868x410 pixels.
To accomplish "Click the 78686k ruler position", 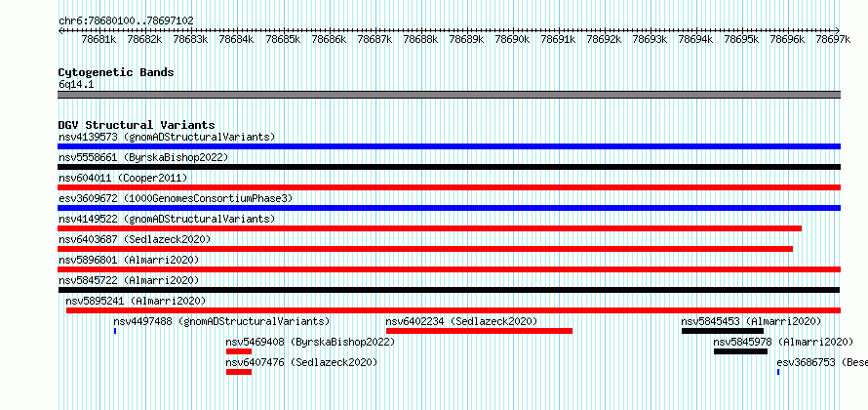I will [329, 39].
